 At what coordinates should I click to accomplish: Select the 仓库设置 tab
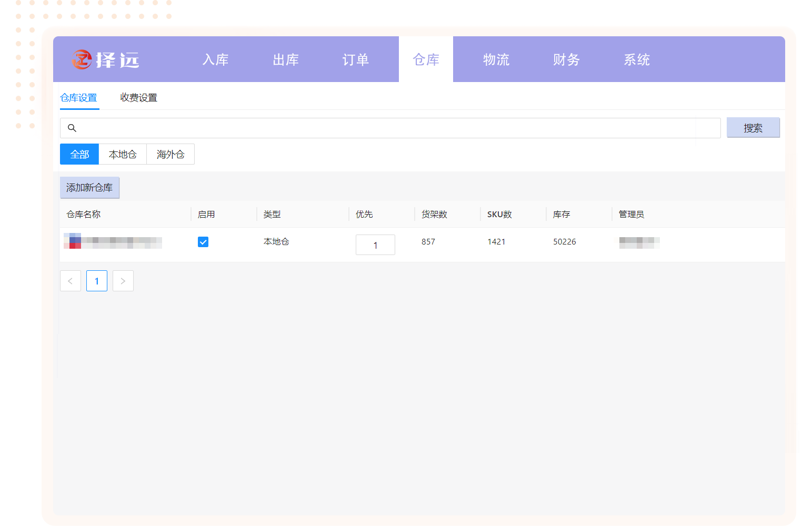pyautogui.click(x=79, y=98)
